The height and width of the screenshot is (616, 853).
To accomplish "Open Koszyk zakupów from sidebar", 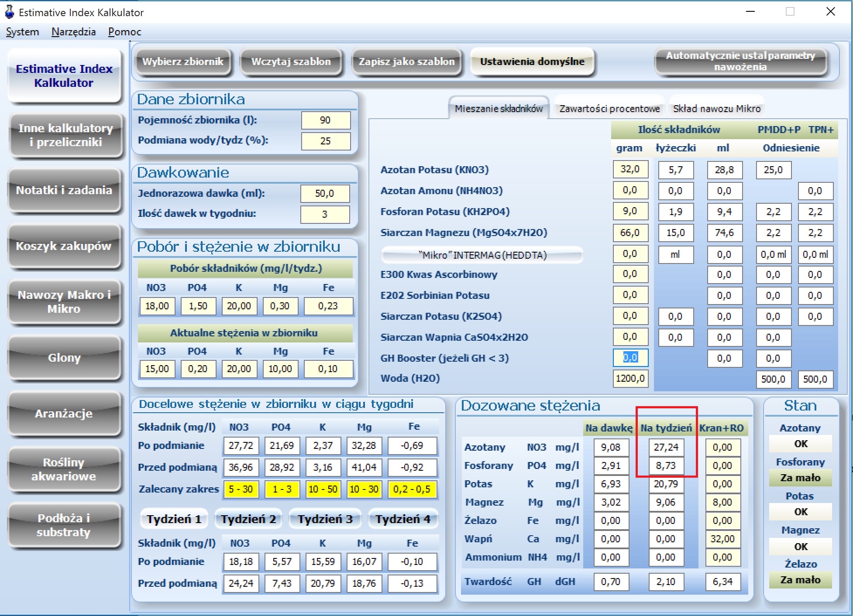I will point(64,246).
